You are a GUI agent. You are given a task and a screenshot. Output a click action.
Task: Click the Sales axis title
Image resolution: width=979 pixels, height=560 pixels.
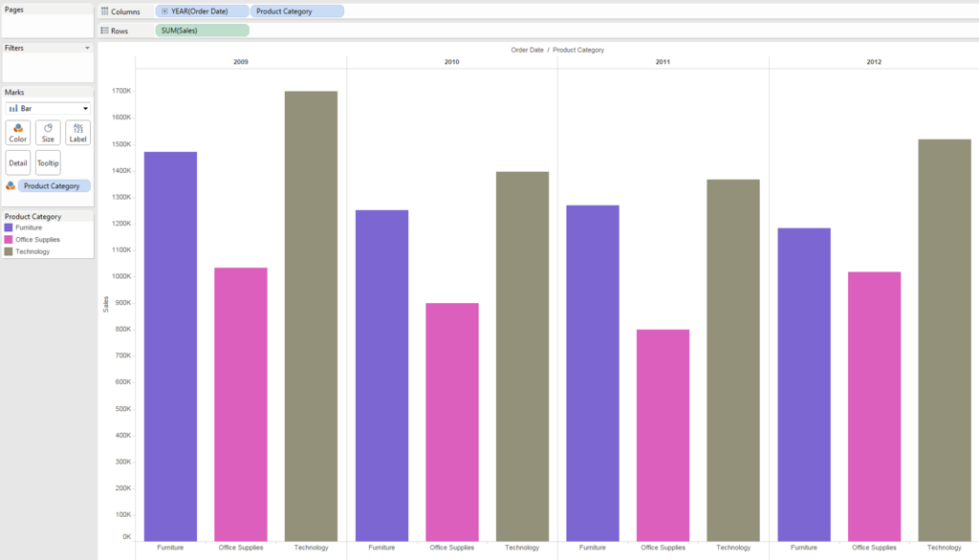(x=106, y=304)
